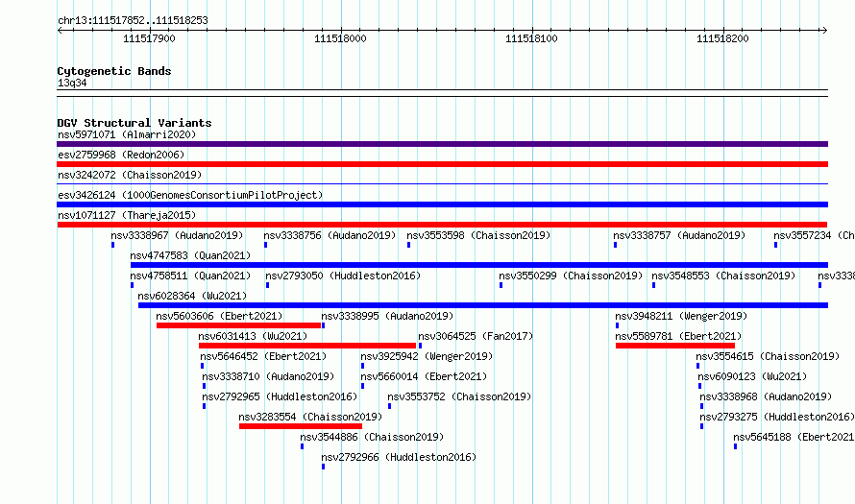Click the ruler's right scroll arrow
This screenshot has width=855, height=504.
click(x=824, y=31)
